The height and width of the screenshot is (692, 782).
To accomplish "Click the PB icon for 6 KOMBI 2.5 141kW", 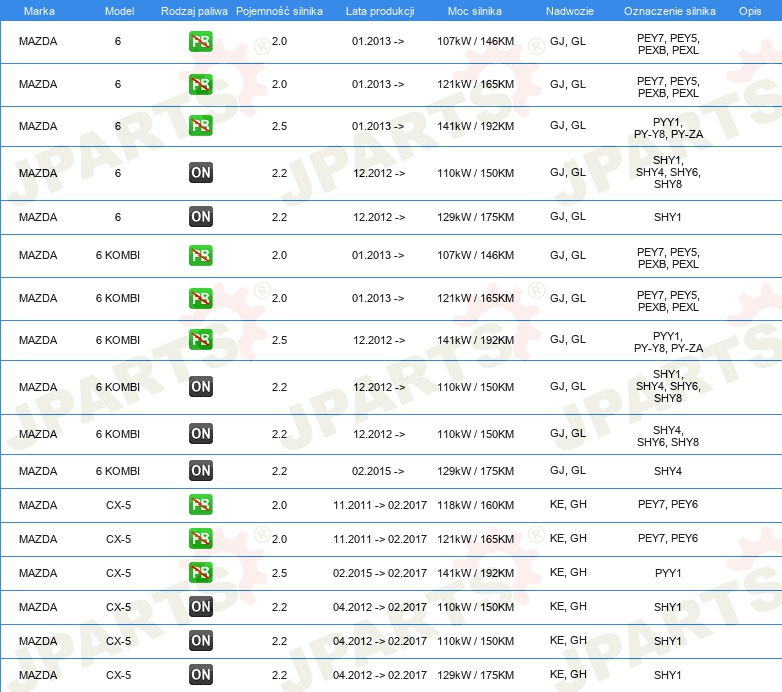I will pyautogui.click(x=200, y=340).
